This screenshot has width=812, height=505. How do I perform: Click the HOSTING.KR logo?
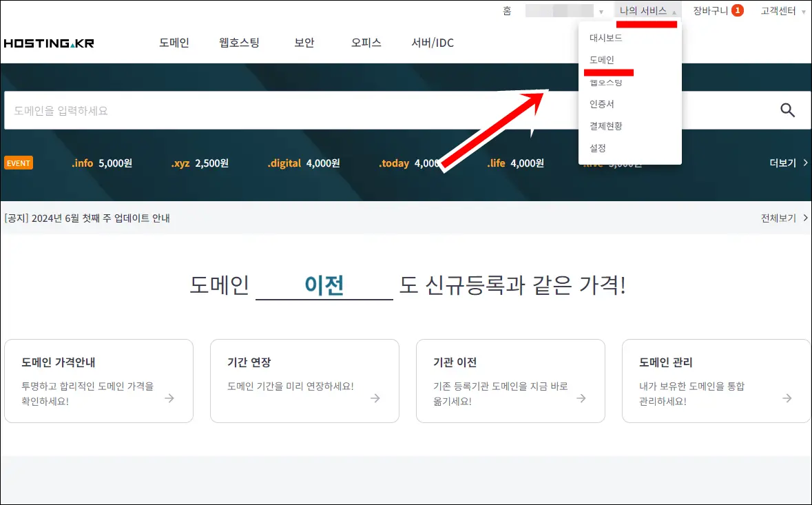(x=48, y=42)
